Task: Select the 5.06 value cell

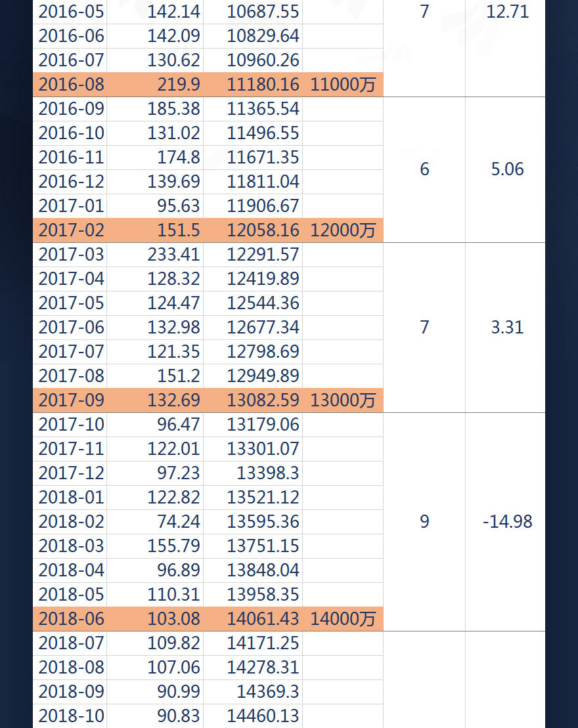Action: 507,169
